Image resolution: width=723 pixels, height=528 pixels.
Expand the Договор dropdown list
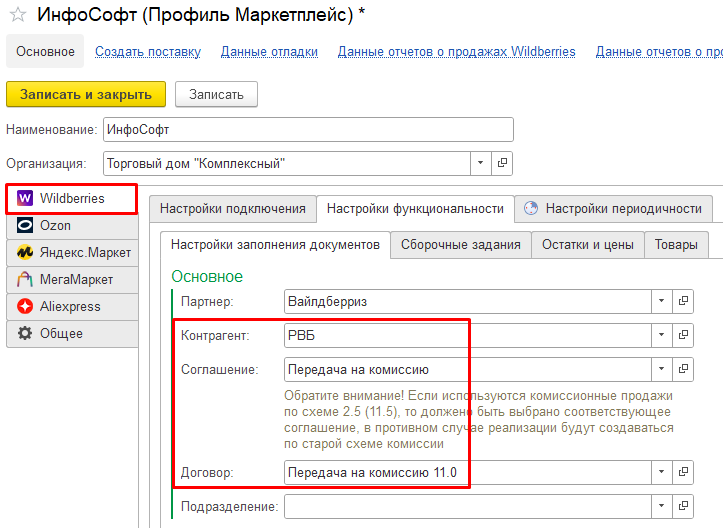coord(661,472)
